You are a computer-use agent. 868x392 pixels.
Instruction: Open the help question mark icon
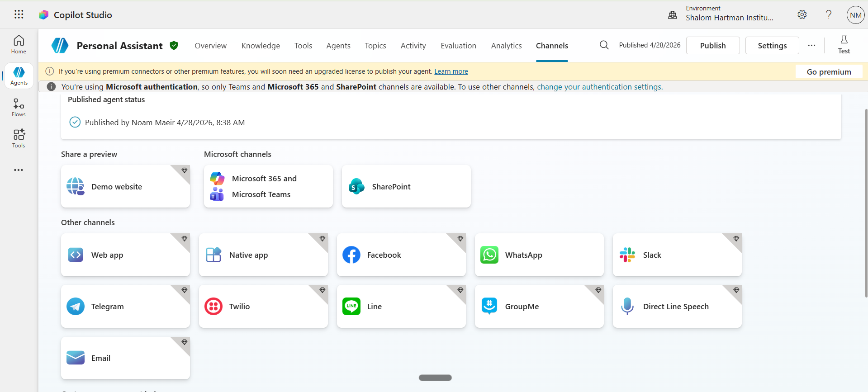point(829,14)
